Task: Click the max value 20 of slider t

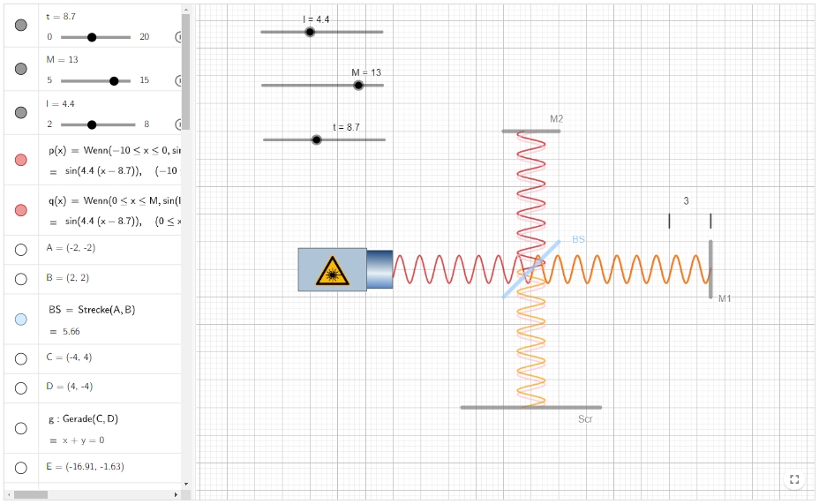Action: (145, 37)
